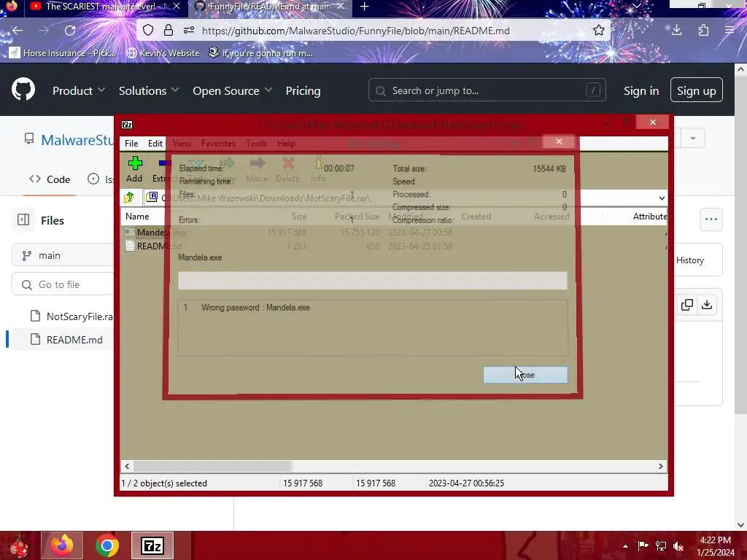Click the muted volume tray icon
Viewport: 747px width, 560px height.
(x=678, y=545)
